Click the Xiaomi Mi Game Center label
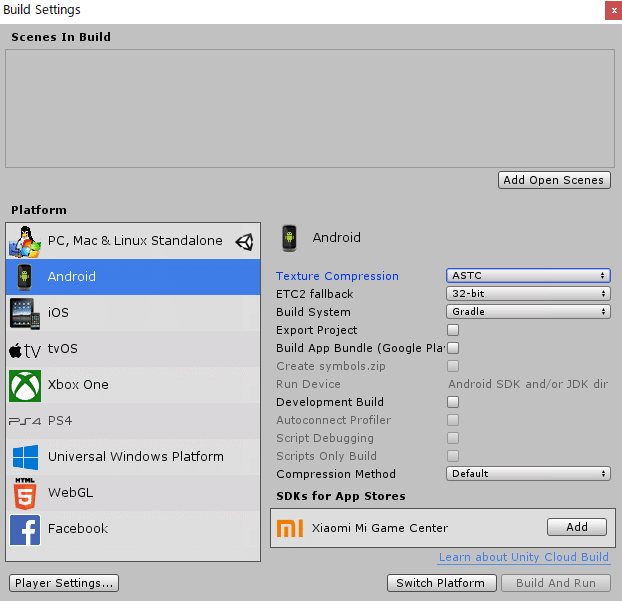 pyautogui.click(x=380, y=528)
